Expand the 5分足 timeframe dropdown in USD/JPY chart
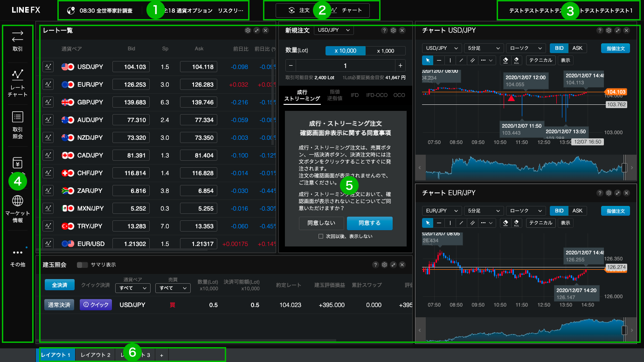Image resolution: width=644 pixels, height=362 pixels. coord(484,48)
